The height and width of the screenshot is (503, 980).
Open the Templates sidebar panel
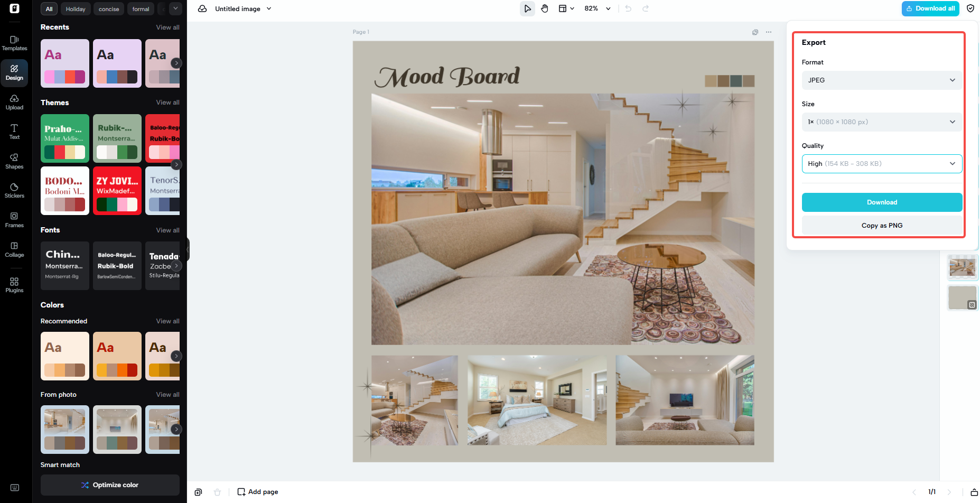[x=14, y=43]
